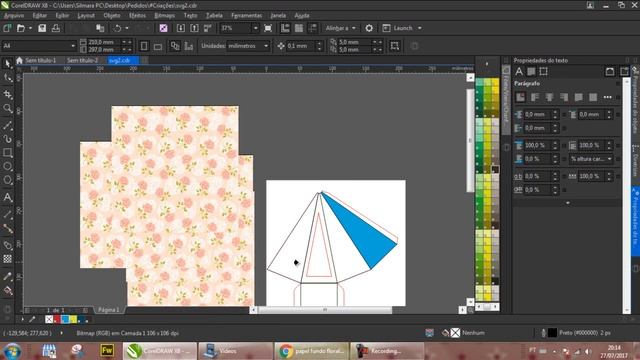This screenshot has height=360, width=640.
Task: Select the Polygon tool
Action: click(x=7, y=180)
